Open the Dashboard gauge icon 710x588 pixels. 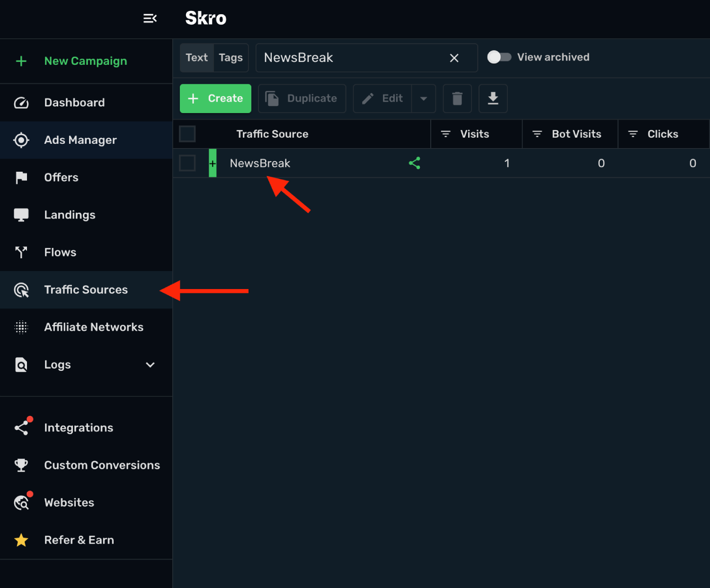point(21,103)
